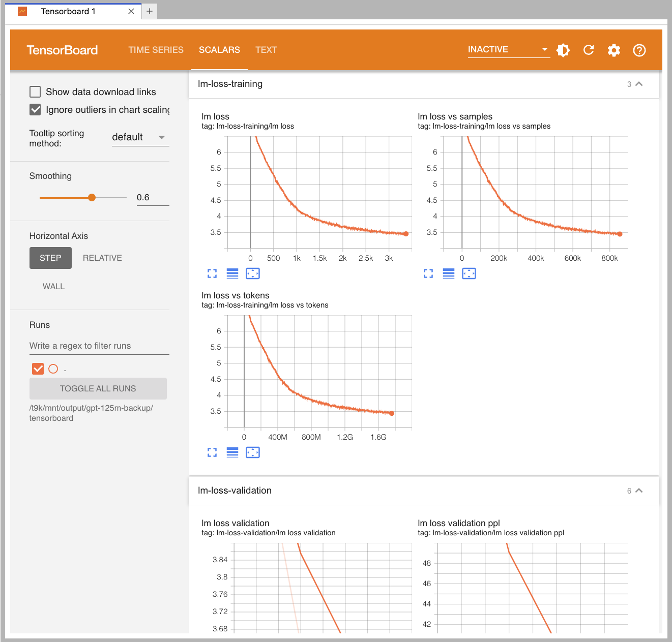The height and width of the screenshot is (642, 672).
Task: Select STEP horizontal axis mode
Action: [50, 258]
